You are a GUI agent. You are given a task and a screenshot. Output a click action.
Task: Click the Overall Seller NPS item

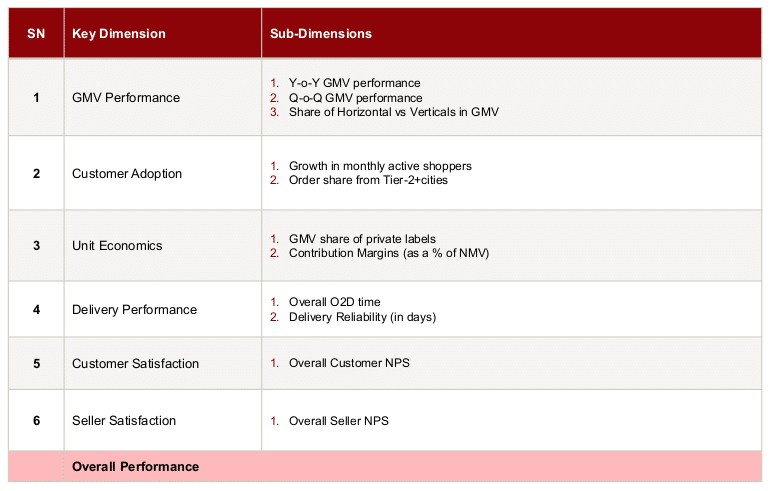339,421
